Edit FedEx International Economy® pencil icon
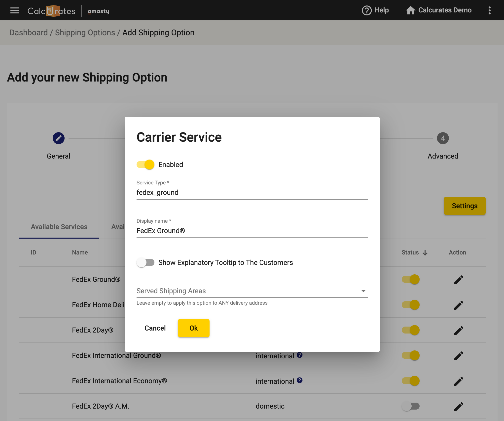The image size is (504, 421). tap(459, 381)
